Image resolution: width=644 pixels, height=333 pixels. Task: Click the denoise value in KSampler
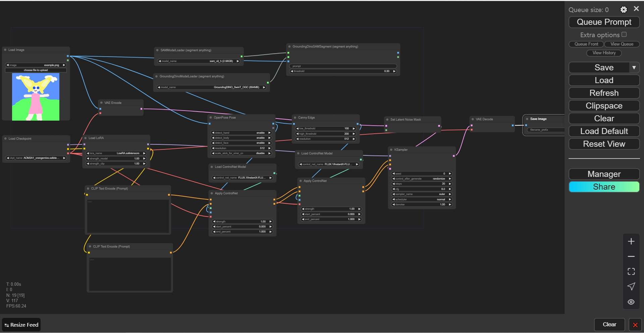pos(422,205)
